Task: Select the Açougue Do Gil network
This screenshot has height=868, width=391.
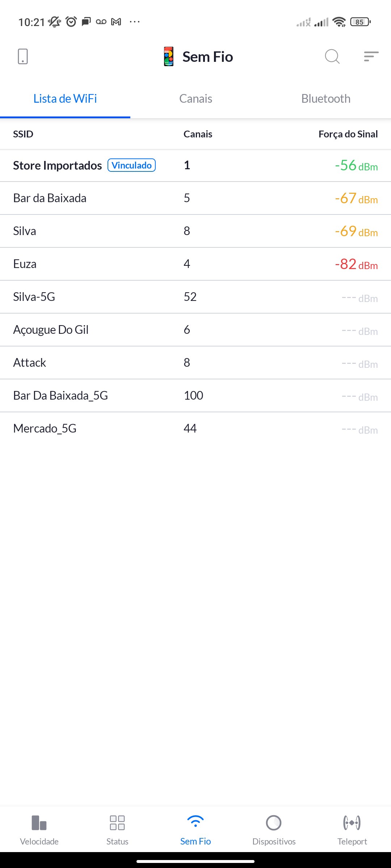Action: coord(51,330)
